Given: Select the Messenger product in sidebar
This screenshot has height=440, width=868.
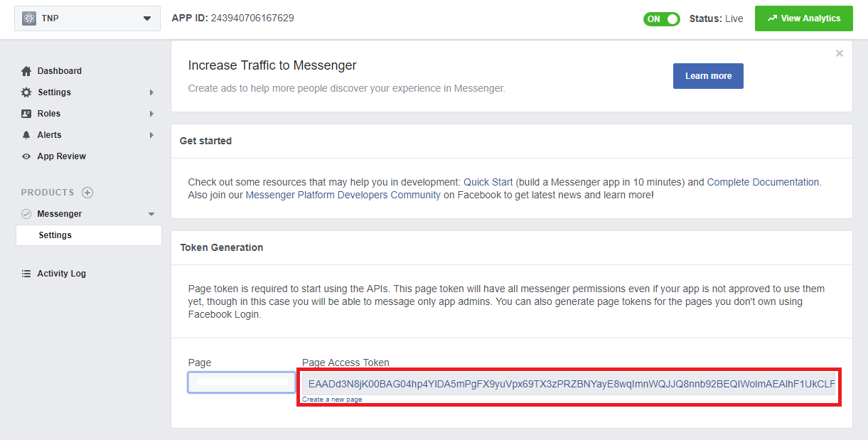Looking at the screenshot, I should click(x=60, y=214).
